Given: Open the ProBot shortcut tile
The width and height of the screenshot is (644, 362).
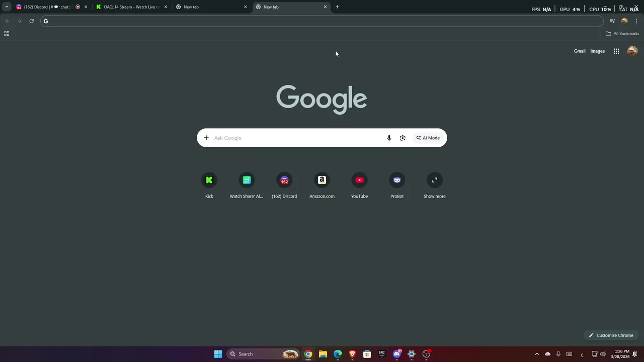Looking at the screenshot, I should [397, 186].
